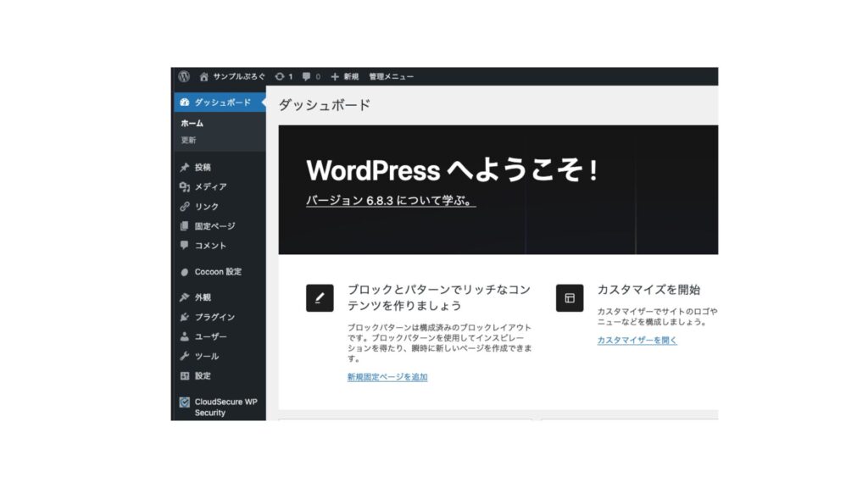Select the ダッシュボード menu item
The height and width of the screenshot is (488, 868).
click(x=222, y=103)
